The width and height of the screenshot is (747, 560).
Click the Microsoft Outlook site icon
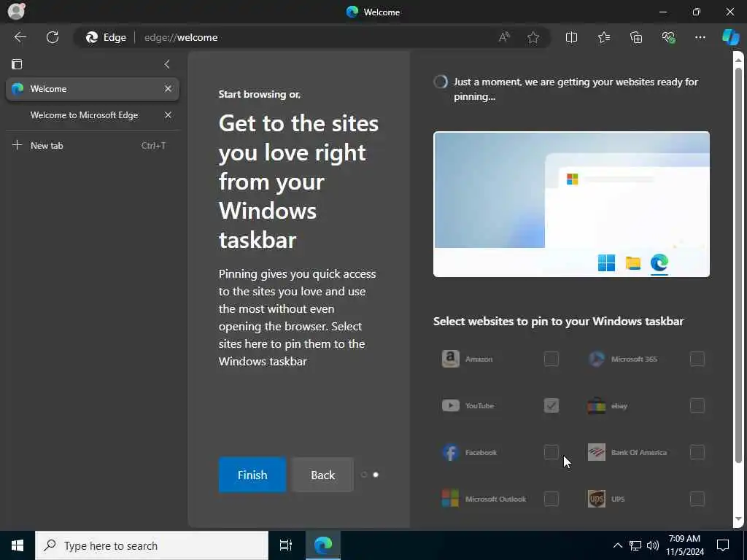[x=450, y=499]
